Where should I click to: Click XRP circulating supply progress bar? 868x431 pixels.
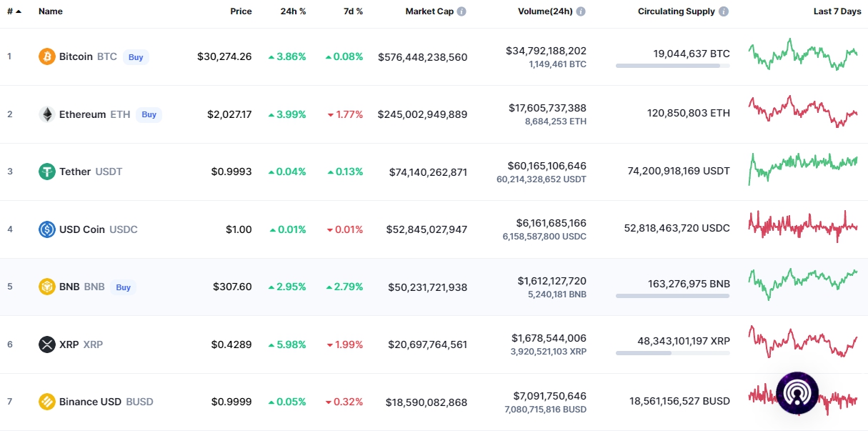pos(673,353)
